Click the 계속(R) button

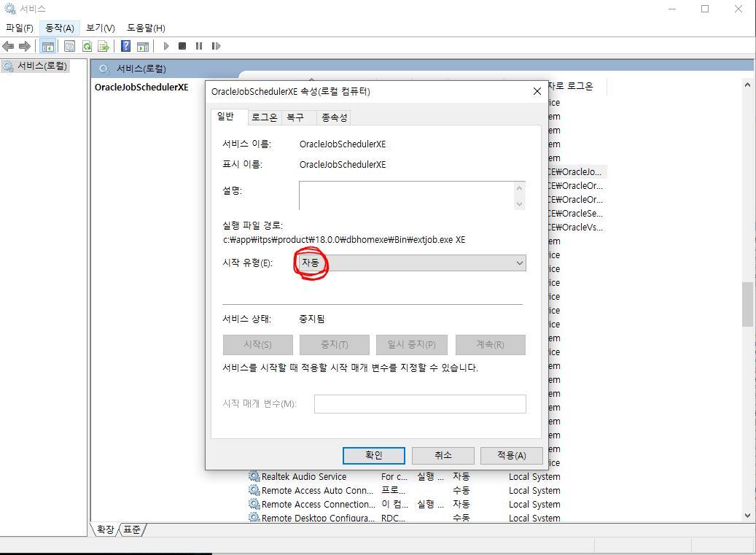tap(491, 345)
